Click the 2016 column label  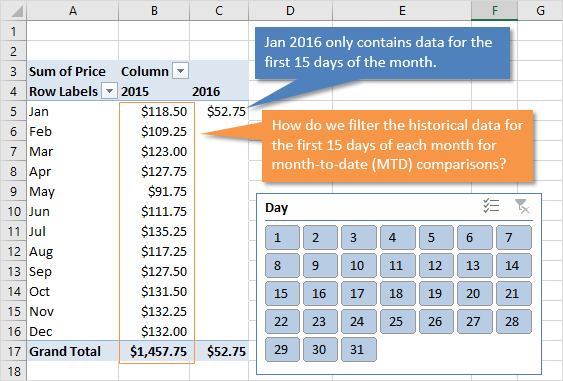[x=219, y=91]
